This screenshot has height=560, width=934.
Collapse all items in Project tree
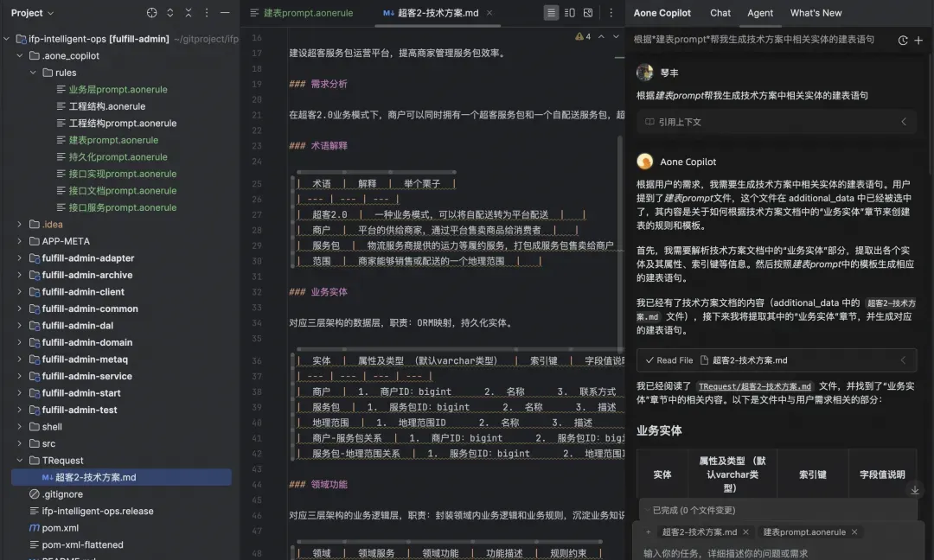tap(189, 12)
